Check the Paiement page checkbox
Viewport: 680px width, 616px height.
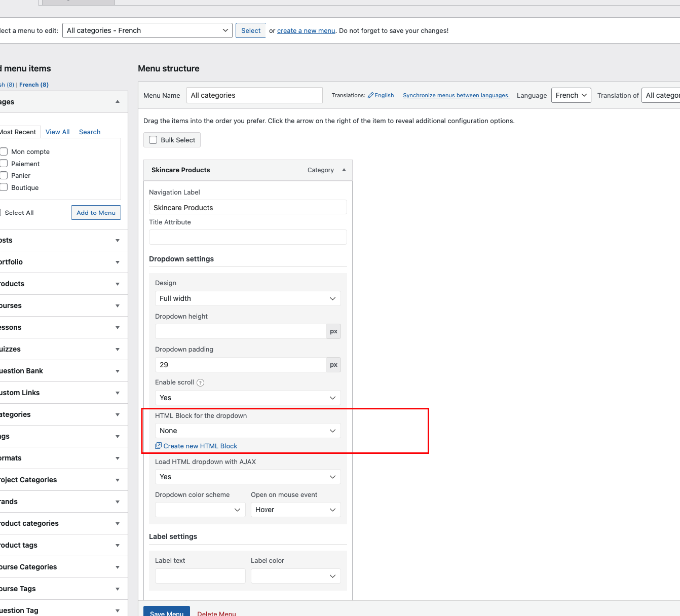[4, 164]
